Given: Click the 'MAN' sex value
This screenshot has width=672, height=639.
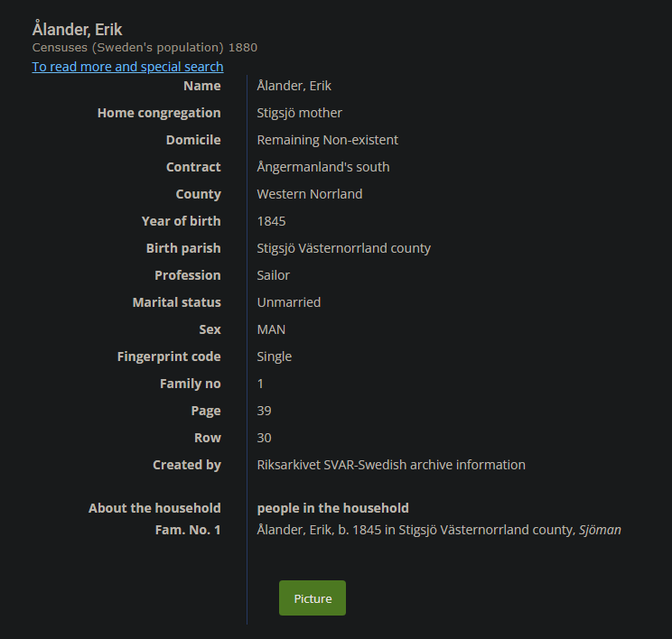Looking at the screenshot, I should pyautogui.click(x=271, y=329).
